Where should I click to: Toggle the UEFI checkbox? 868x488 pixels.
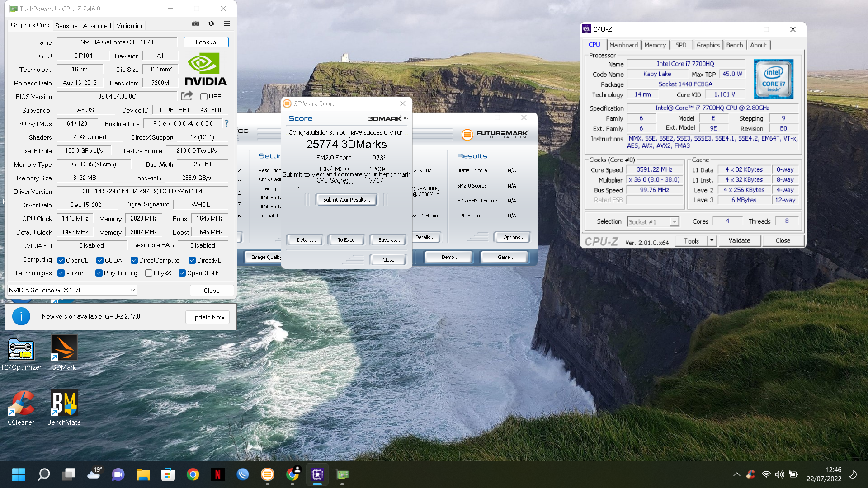click(x=204, y=97)
